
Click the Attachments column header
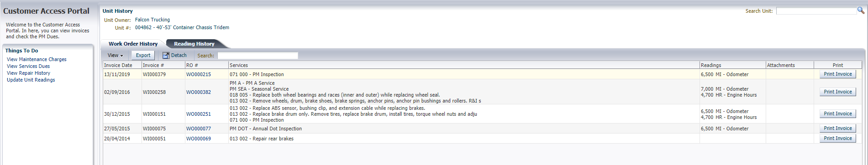(x=789, y=65)
